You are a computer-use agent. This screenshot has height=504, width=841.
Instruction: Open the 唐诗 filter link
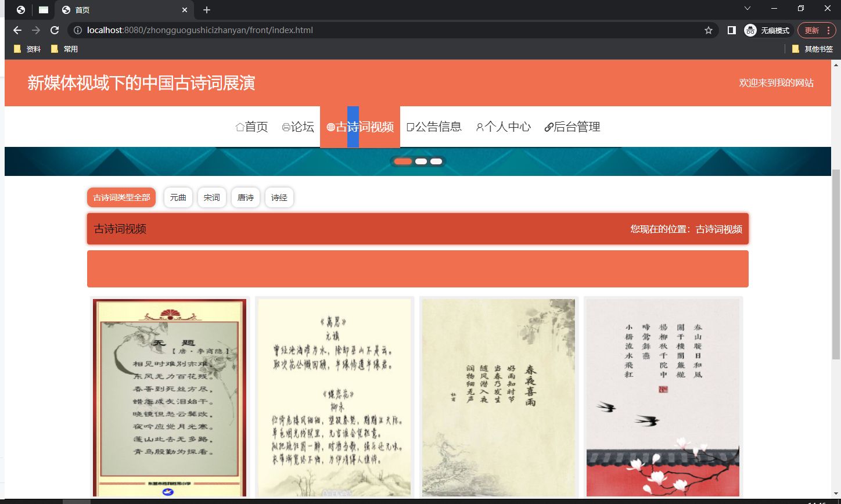pyautogui.click(x=245, y=197)
